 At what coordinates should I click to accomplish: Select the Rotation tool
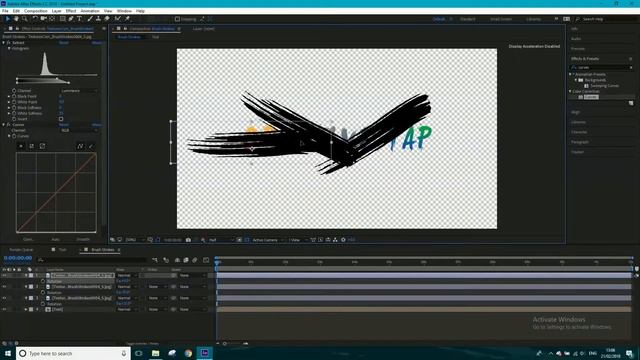click(x=35, y=19)
